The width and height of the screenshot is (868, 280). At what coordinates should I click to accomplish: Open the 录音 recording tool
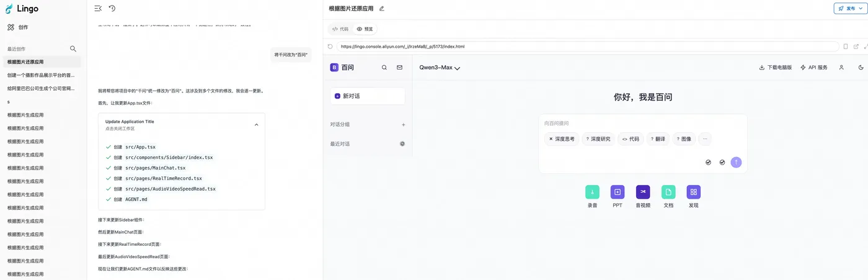(x=592, y=196)
